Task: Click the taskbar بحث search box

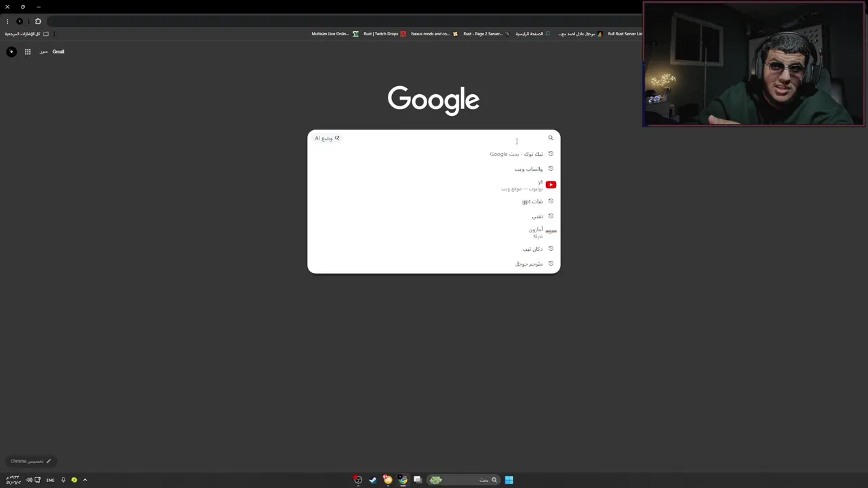Action: (464, 480)
